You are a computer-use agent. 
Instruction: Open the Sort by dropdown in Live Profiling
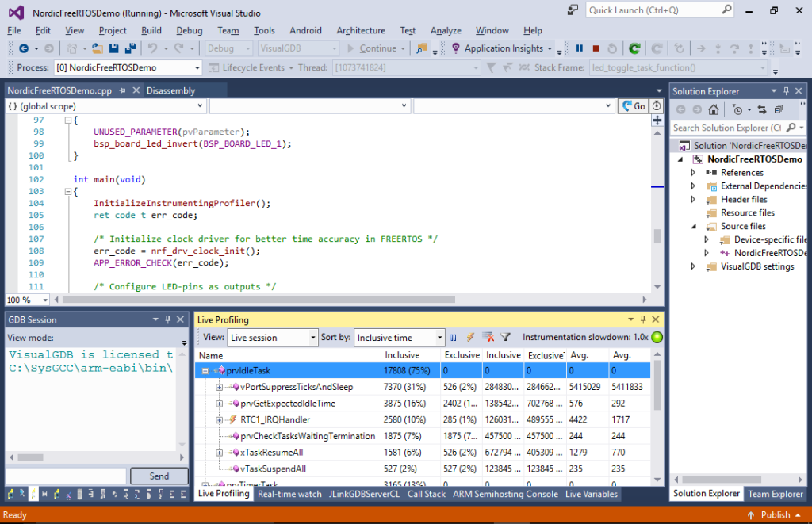(441, 337)
